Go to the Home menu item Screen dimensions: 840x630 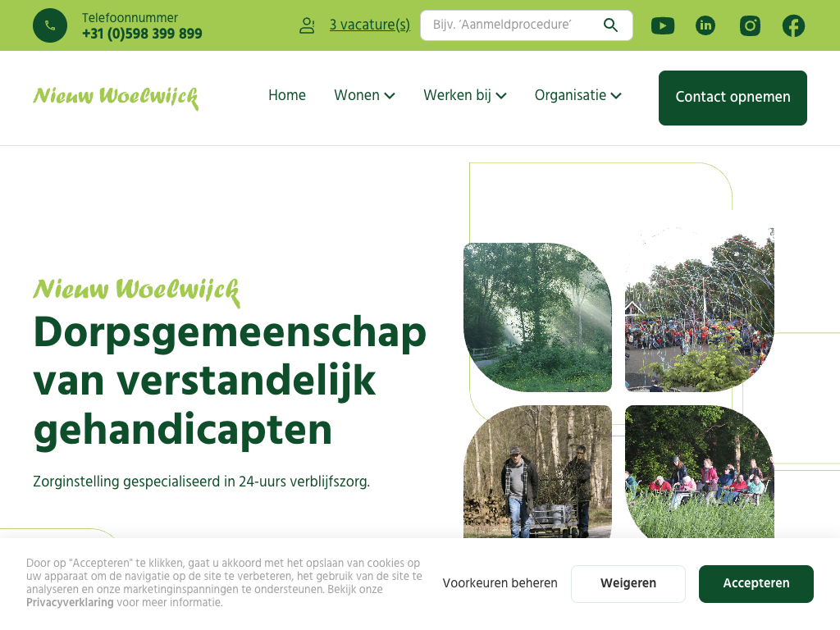(x=287, y=95)
